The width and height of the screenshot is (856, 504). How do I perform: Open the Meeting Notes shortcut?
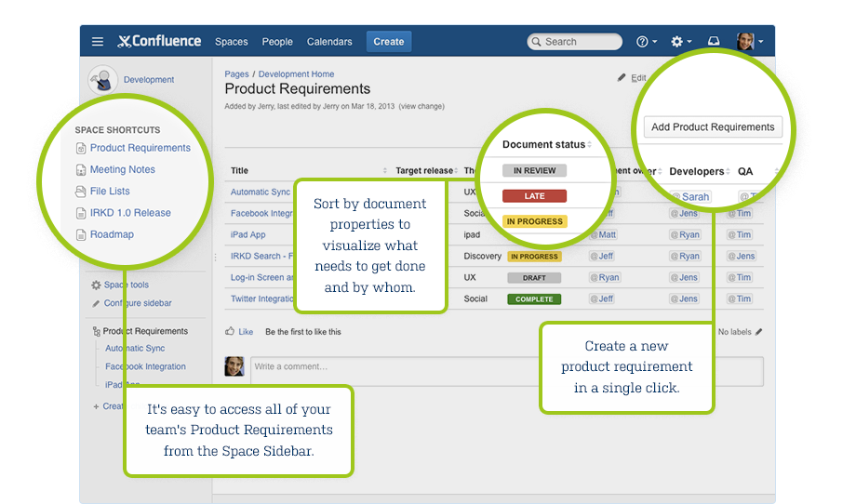click(x=122, y=170)
